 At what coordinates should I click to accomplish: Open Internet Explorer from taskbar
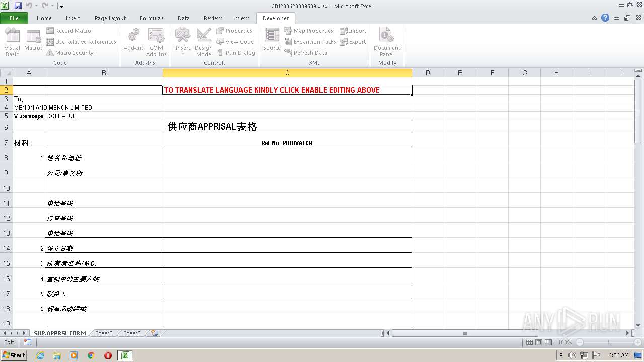coord(40,355)
